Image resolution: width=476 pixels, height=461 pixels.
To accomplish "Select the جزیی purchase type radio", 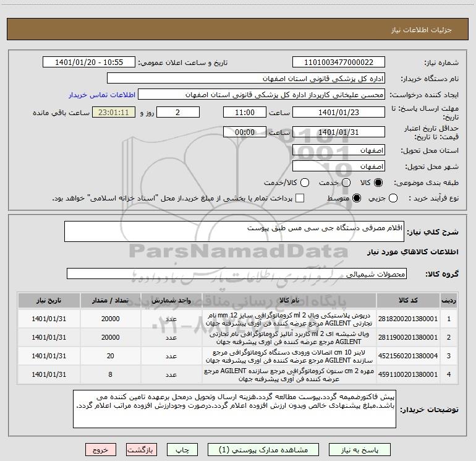I will [x=393, y=198].
